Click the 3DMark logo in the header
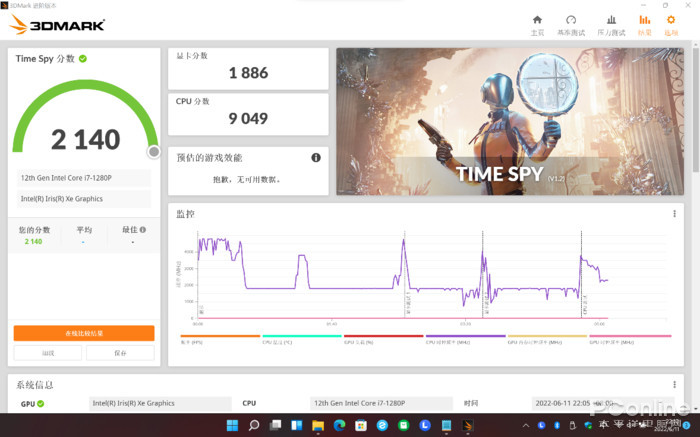This screenshot has height=437, width=700. [x=57, y=25]
